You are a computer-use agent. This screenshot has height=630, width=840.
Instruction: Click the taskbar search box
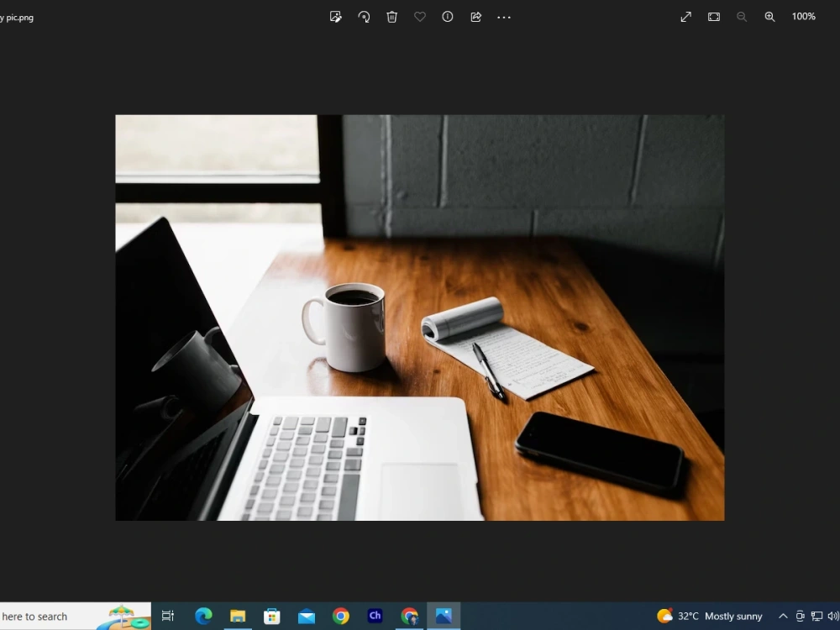[75, 617]
